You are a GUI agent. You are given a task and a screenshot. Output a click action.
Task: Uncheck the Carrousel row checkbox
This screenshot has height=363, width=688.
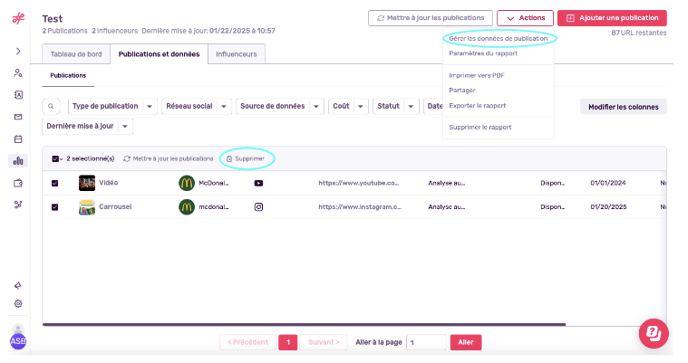(x=55, y=207)
